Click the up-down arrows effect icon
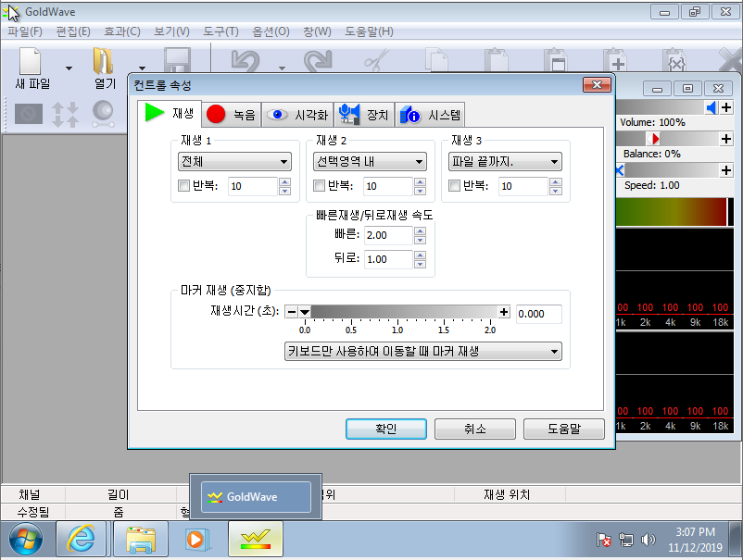The image size is (743, 560). coord(66,115)
